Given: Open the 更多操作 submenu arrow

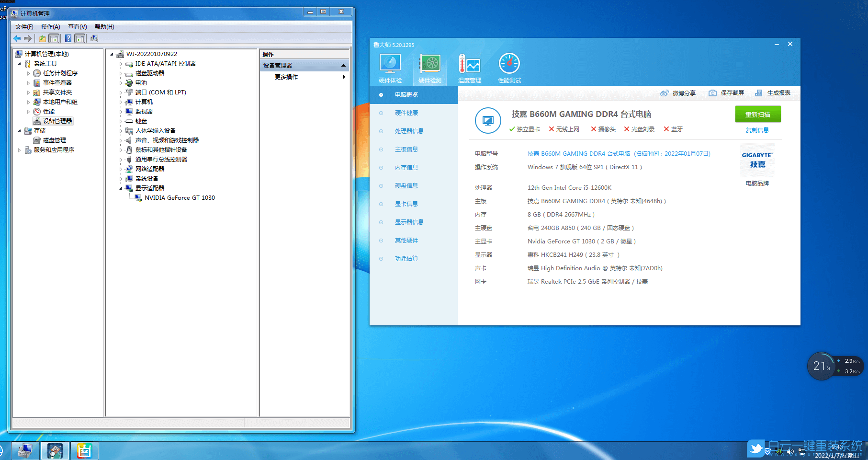Looking at the screenshot, I should 344,77.
